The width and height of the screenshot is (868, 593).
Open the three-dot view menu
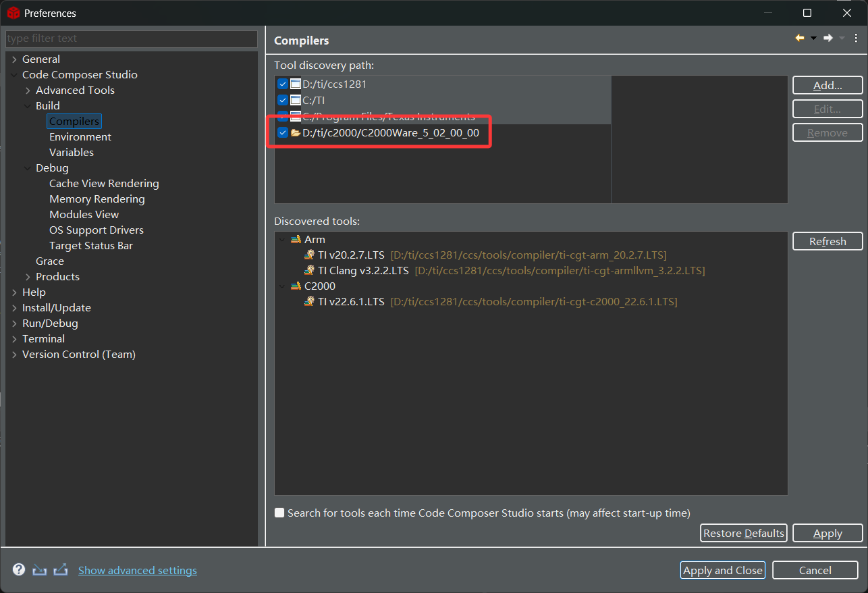[x=856, y=38]
